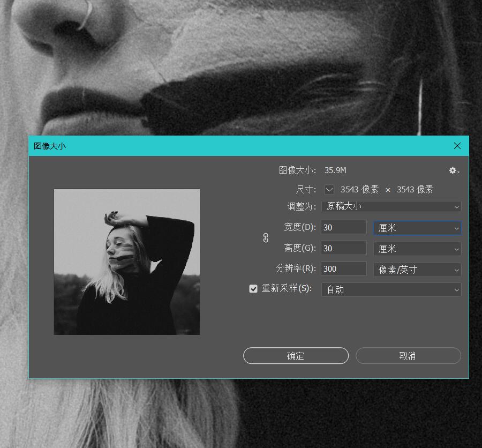Open the 宽度 unit dropdown showing 厘米
Image resolution: width=482 pixels, height=448 pixels.
point(417,228)
